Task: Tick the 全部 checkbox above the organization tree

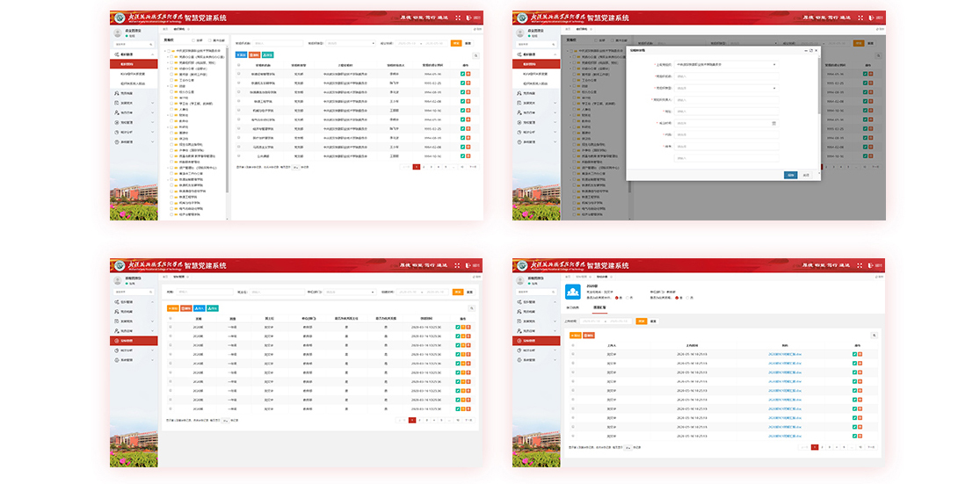Action: (x=192, y=40)
